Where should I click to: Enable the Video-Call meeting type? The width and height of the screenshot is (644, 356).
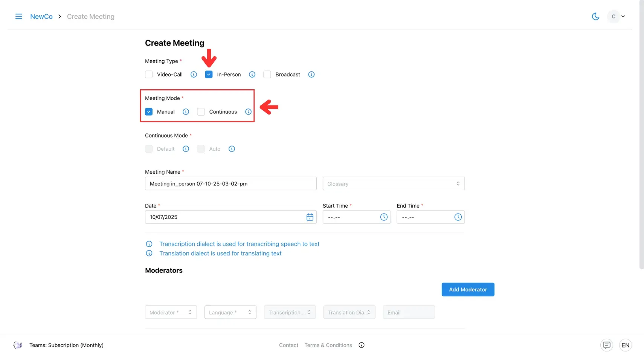pos(148,74)
